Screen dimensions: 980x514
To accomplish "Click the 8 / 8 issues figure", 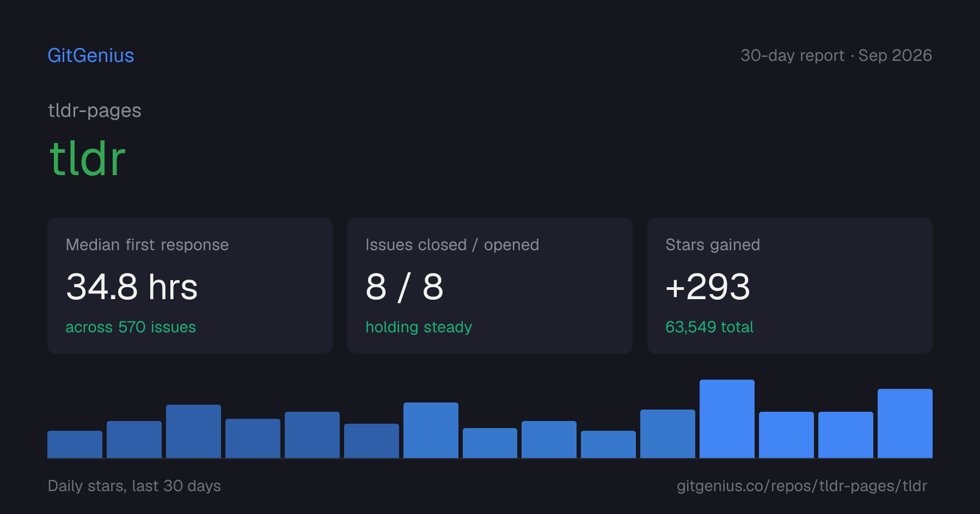I will [x=405, y=287].
